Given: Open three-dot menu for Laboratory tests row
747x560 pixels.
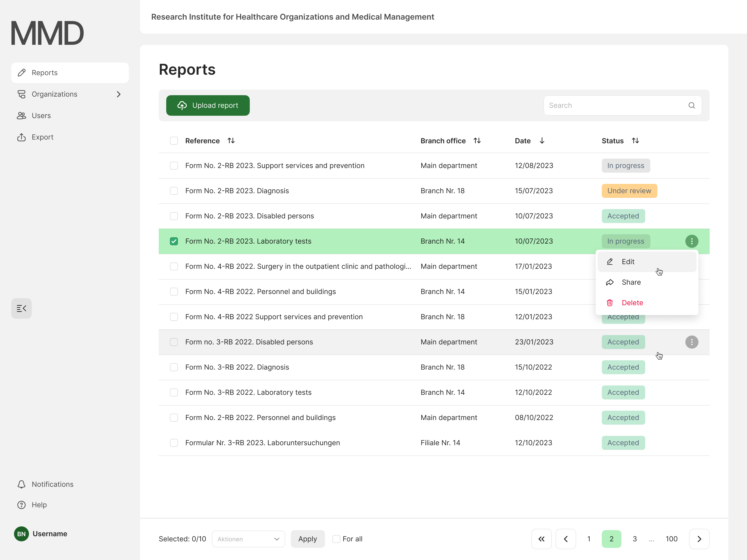Looking at the screenshot, I should (x=691, y=241).
